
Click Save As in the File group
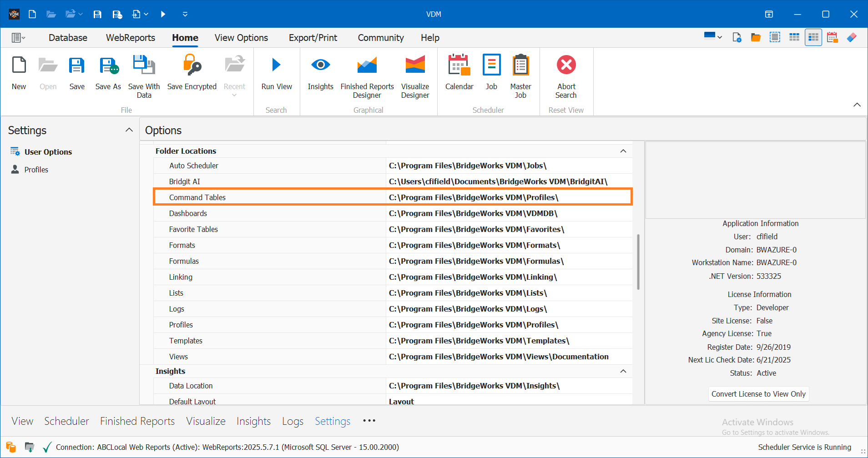point(108,73)
